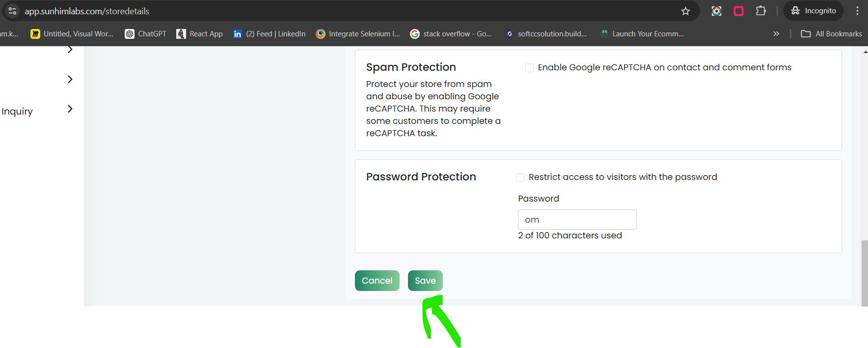Expand the Inquiry sidebar item

[70, 109]
